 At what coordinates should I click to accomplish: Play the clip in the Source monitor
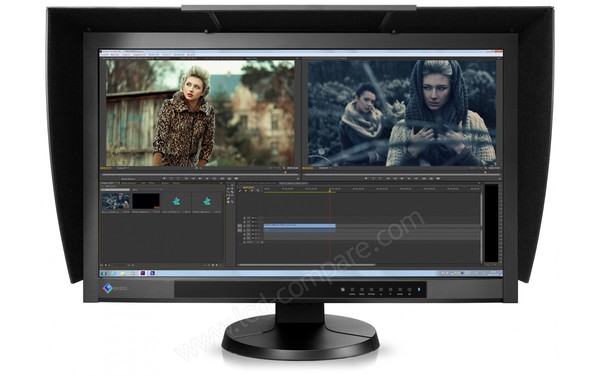coord(200,178)
